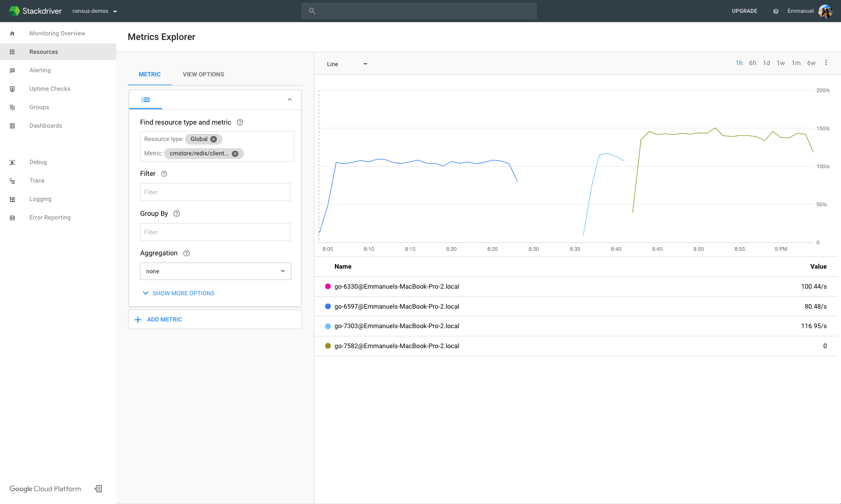Click the Value column header
The image size is (841, 504).
(x=818, y=267)
